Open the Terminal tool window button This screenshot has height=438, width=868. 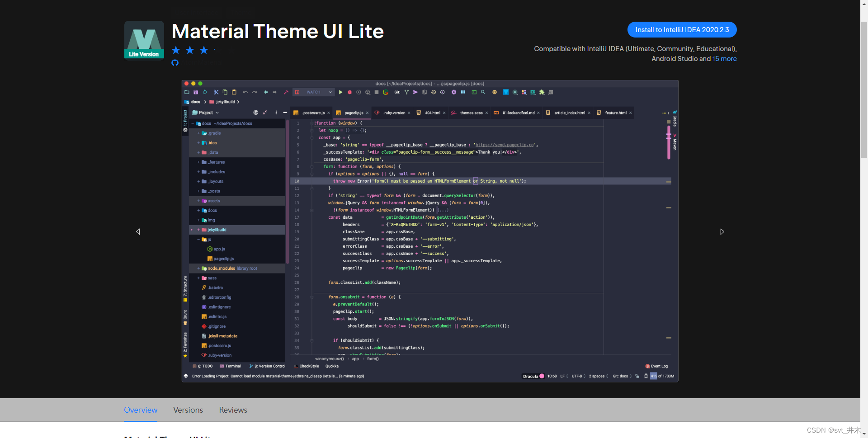pos(230,366)
